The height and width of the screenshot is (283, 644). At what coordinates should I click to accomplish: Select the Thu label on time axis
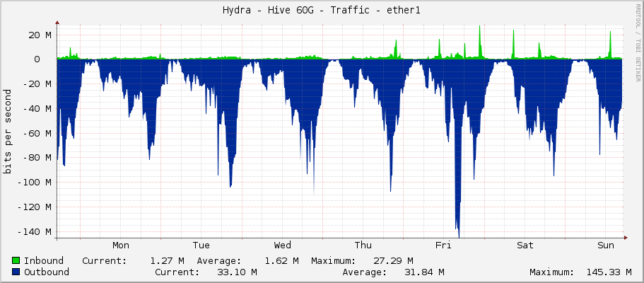tap(363, 246)
